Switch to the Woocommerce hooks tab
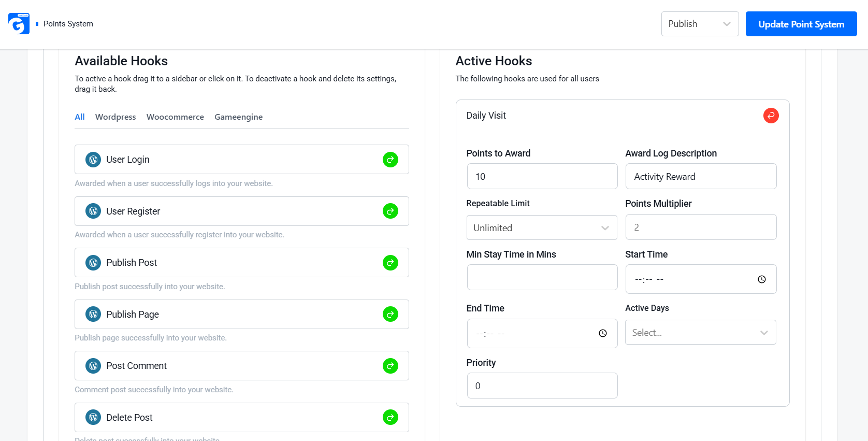The image size is (868, 441). (175, 117)
